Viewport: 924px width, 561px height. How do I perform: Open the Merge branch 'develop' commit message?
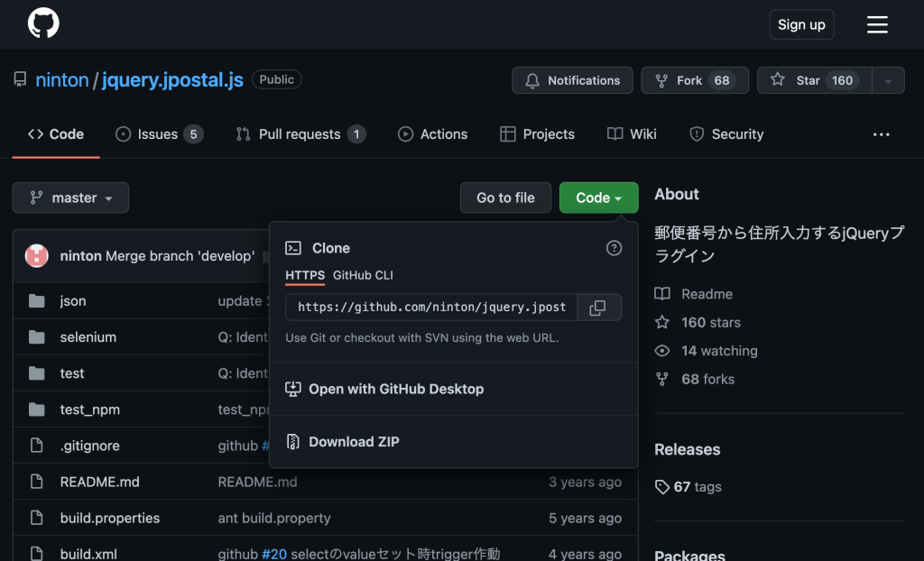(x=180, y=256)
